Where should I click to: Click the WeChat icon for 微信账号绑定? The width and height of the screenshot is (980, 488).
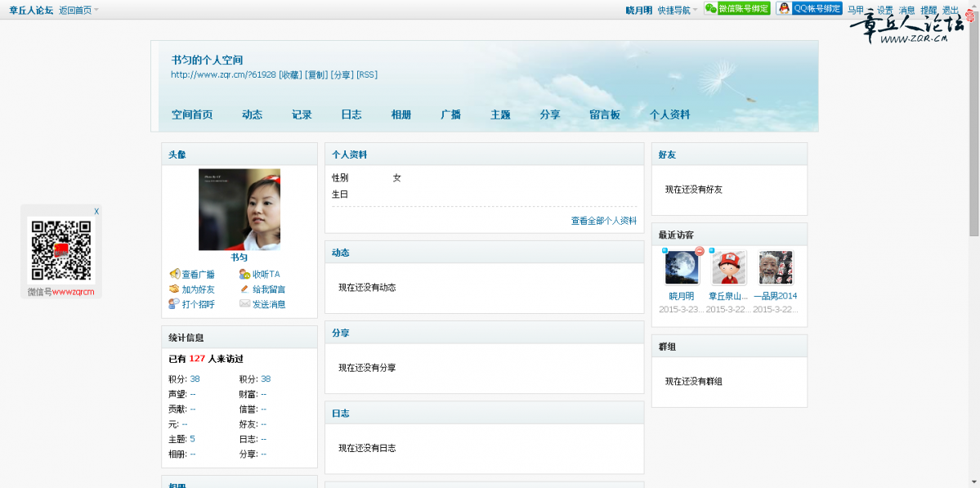pyautogui.click(x=710, y=9)
